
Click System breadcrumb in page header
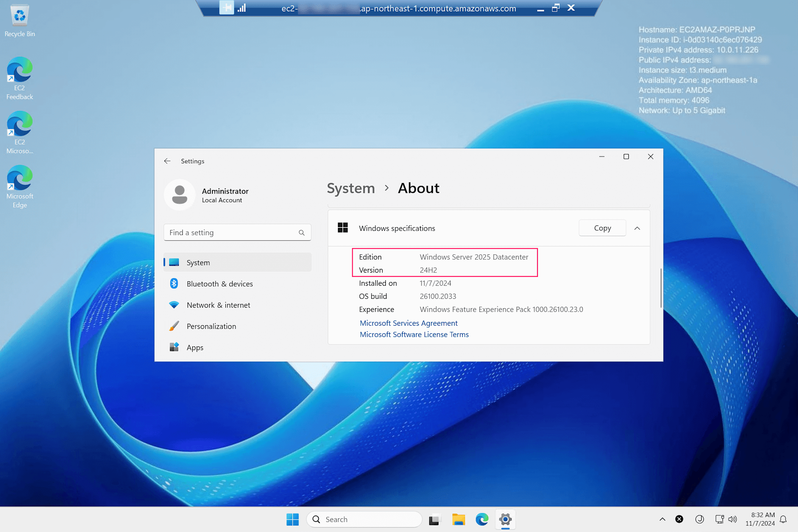[x=351, y=188]
